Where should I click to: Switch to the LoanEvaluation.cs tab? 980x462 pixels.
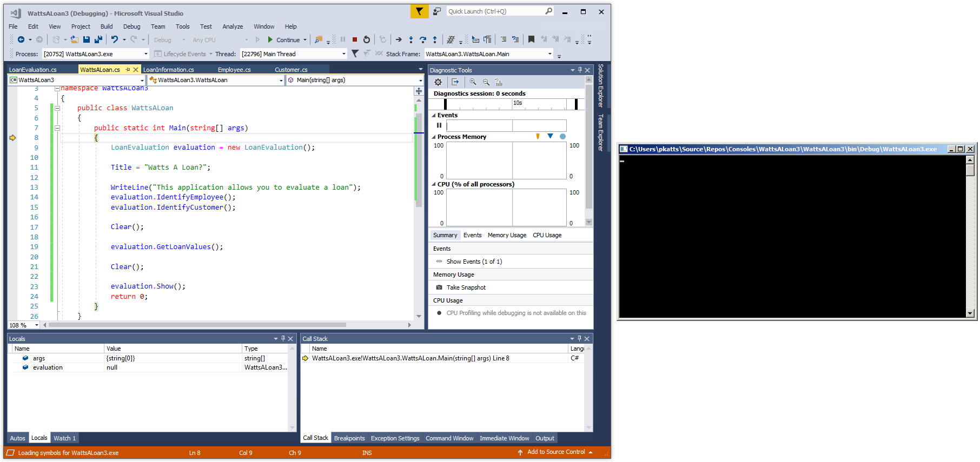click(x=33, y=70)
